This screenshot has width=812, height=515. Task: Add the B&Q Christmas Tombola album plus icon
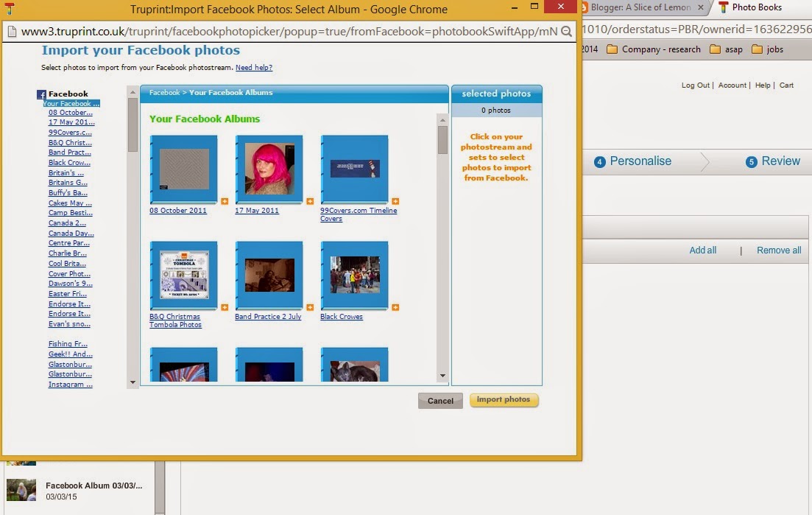coord(225,308)
